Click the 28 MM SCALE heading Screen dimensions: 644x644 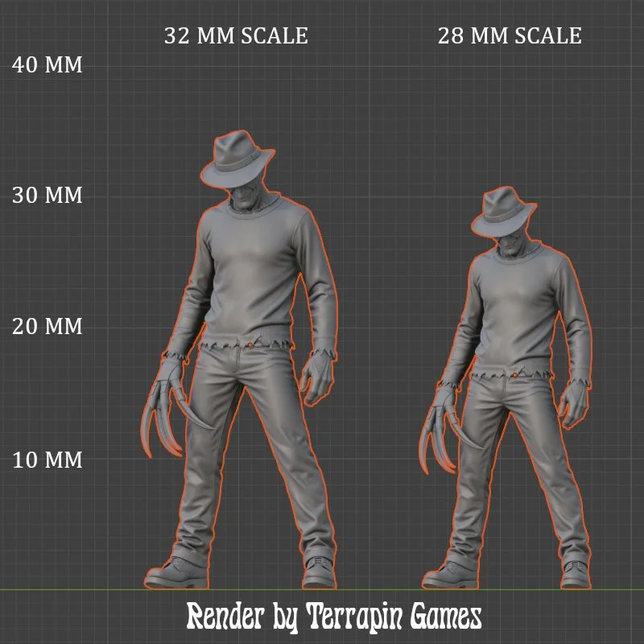510,35
